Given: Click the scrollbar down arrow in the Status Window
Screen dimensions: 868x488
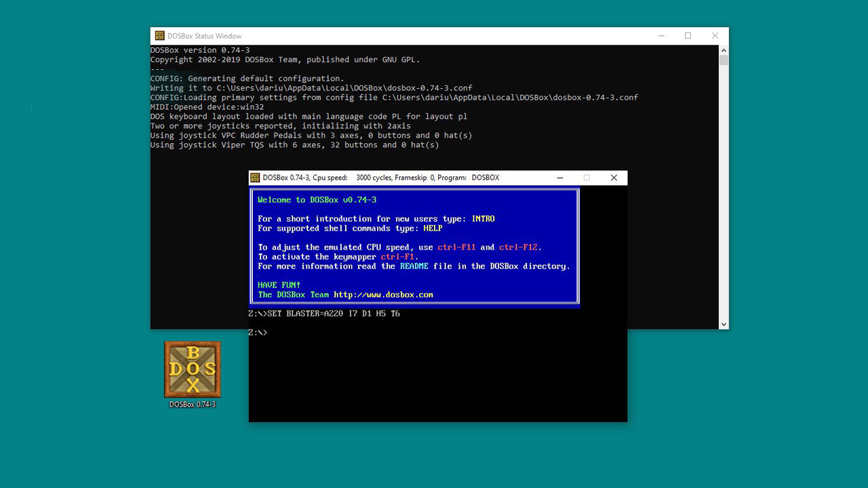Looking at the screenshot, I should click(x=723, y=324).
